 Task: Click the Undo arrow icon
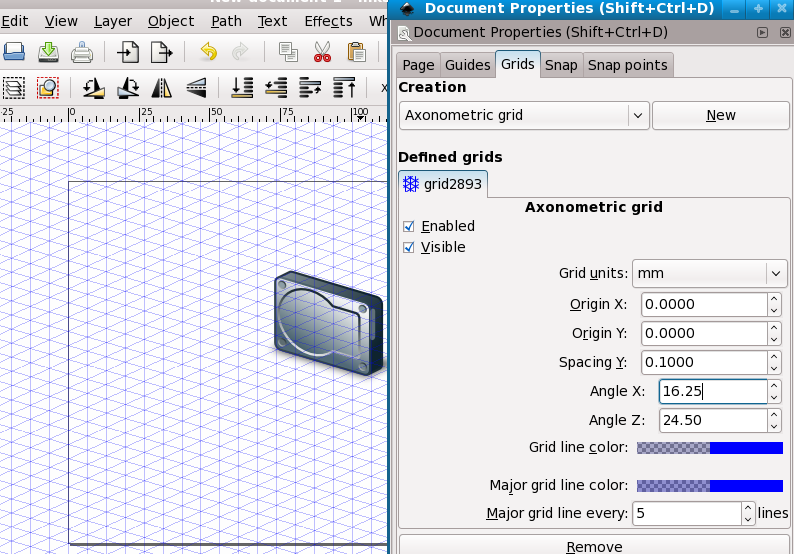click(208, 52)
